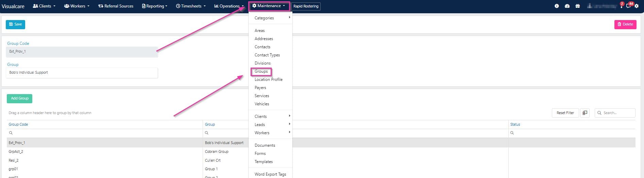The height and width of the screenshot is (178, 644).
Task: Click the Save button
Action: [15, 24]
